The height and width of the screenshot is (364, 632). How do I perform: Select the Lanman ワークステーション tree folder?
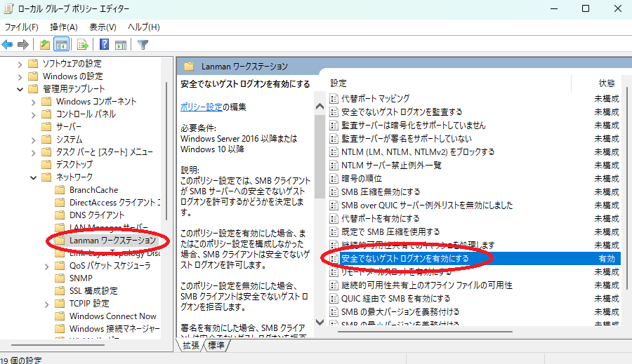(x=112, y=241)
